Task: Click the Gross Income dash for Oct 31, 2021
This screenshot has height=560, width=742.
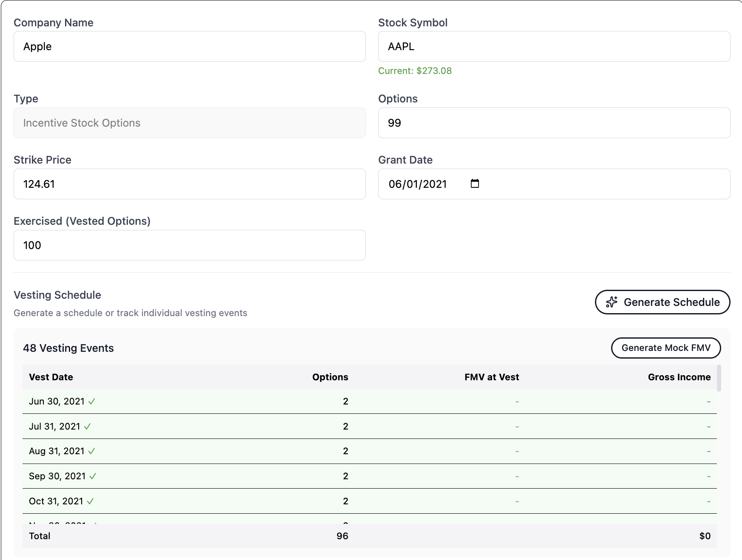Action: tap(708, 501)
